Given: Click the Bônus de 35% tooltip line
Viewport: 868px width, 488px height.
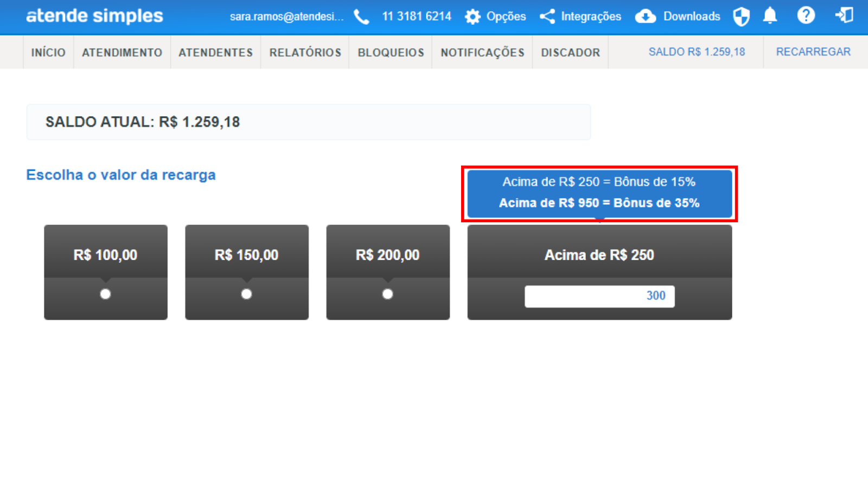Looking at the screenshot, I should pos(599,203).
